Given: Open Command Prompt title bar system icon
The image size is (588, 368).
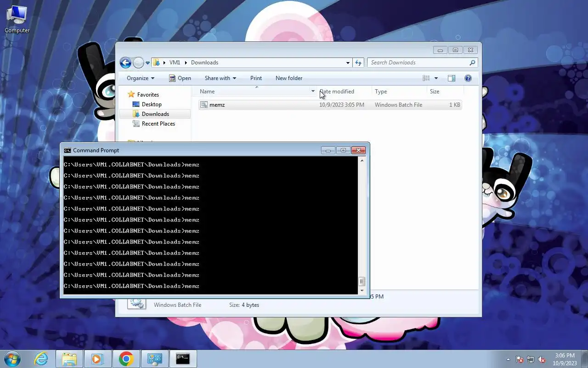Looking at the screenshot, I should click(68, 150).
